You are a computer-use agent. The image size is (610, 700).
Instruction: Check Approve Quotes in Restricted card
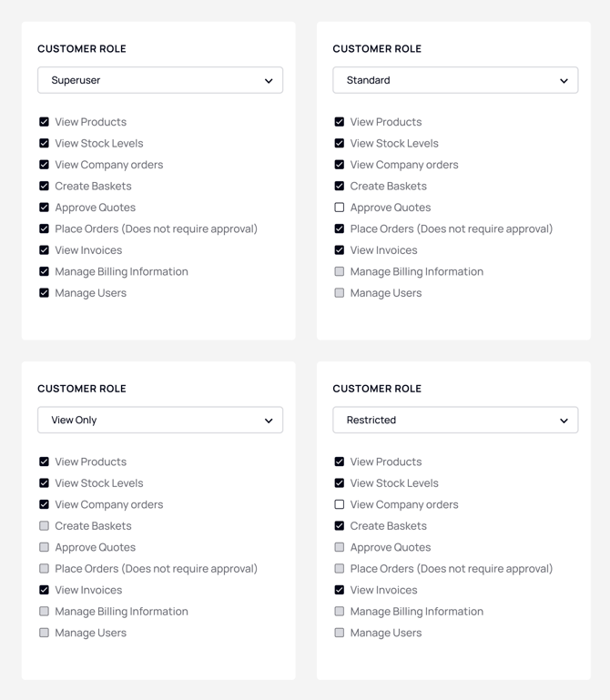point(340,547)
